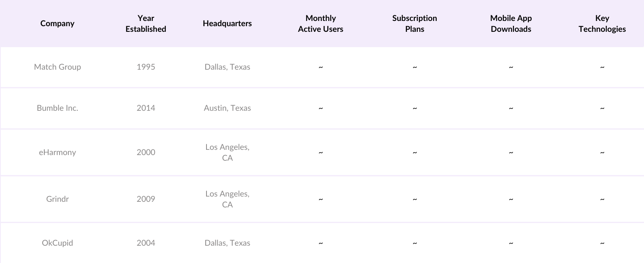The height and width of the screenshot is (263, 644).
Task: Click the Grindr company cell
Action: 57,199
